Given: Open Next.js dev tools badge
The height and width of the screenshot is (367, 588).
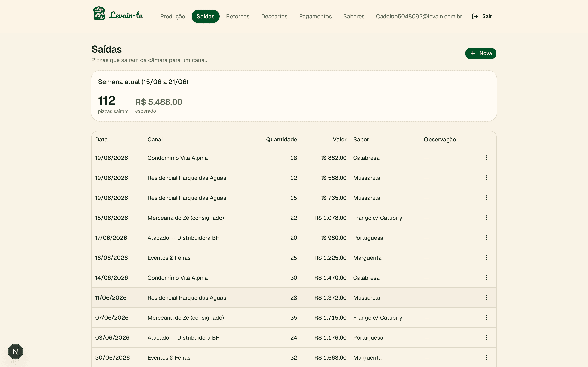Looking at the screenshot, I should click(x=15, y=352).
